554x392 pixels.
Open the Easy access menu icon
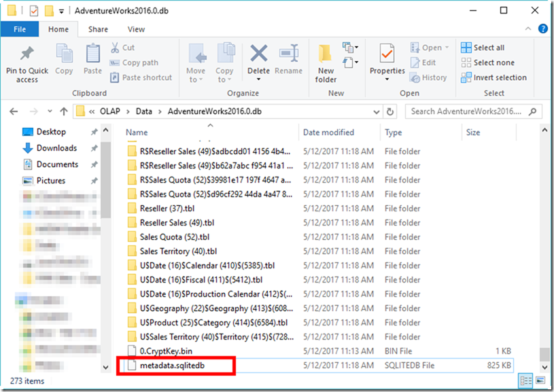(350, 63)
